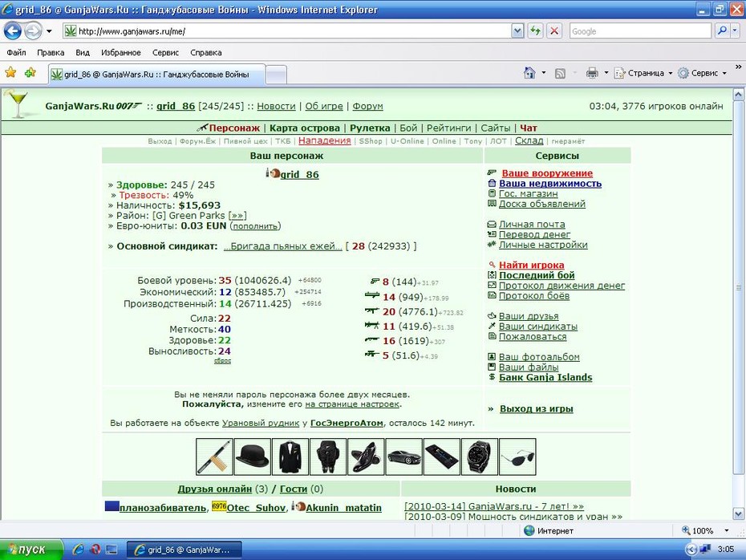Click the bowler hat equipment thumbnail

[x=252, y=457]
